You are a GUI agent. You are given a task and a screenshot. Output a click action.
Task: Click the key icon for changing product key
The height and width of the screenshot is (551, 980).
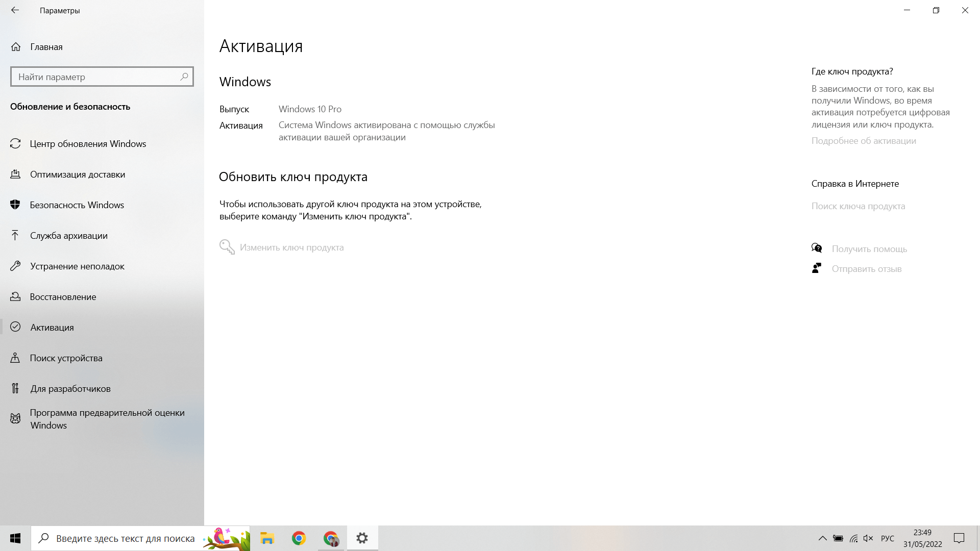(x=227, y=247)
